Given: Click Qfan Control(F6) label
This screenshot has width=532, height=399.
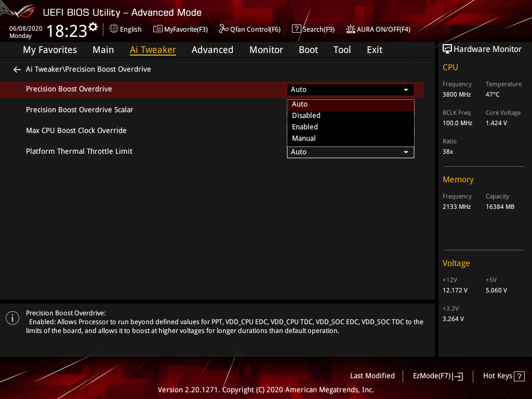Looking at the screenshot, I should tap(255, 30).
